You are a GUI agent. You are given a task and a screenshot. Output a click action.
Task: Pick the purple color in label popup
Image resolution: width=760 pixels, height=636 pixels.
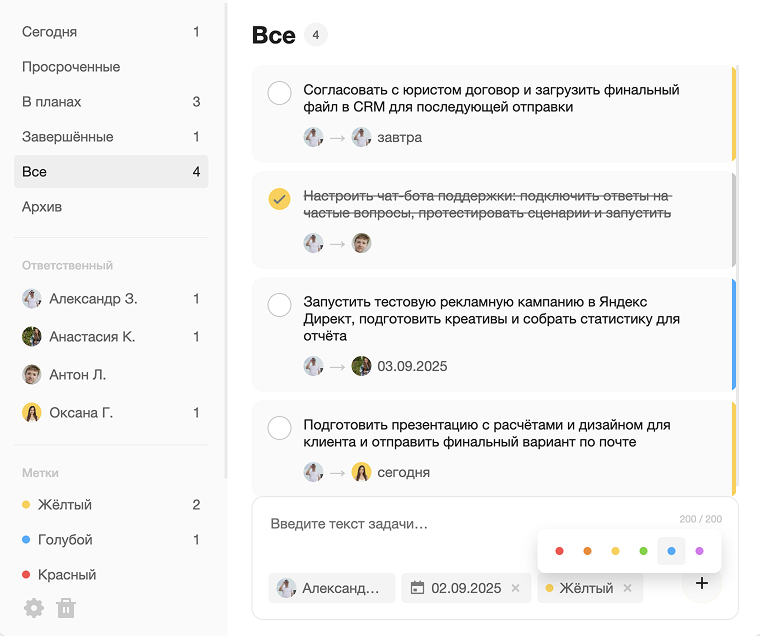pyautogui.click(x=699, y=551)
